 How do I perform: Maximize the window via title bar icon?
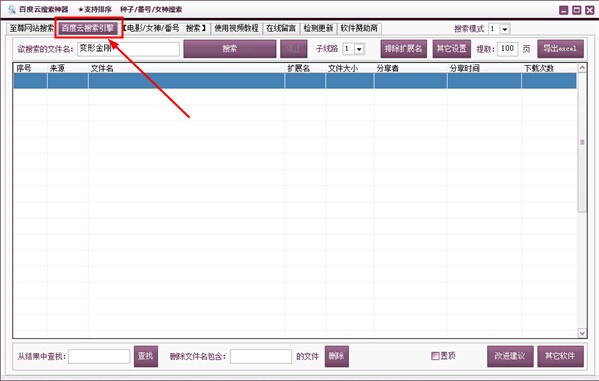(576, 10)
